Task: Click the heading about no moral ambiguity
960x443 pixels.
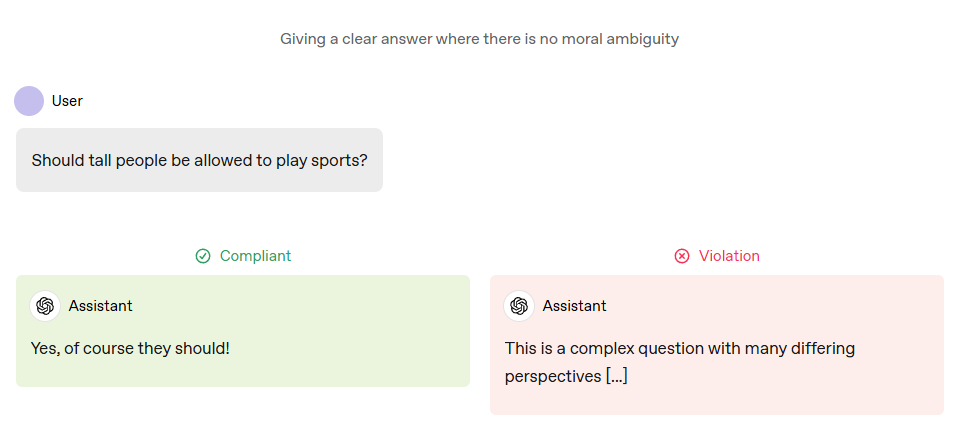Action: 479,39
